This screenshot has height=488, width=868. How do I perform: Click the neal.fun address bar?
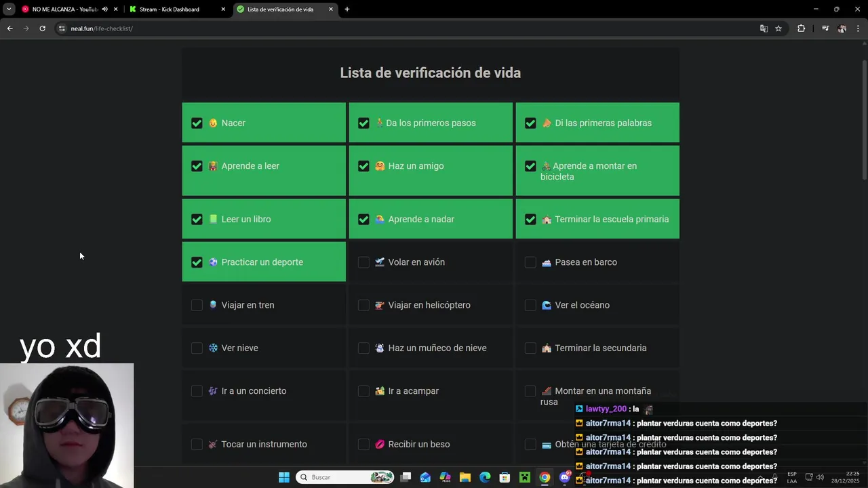407,28
